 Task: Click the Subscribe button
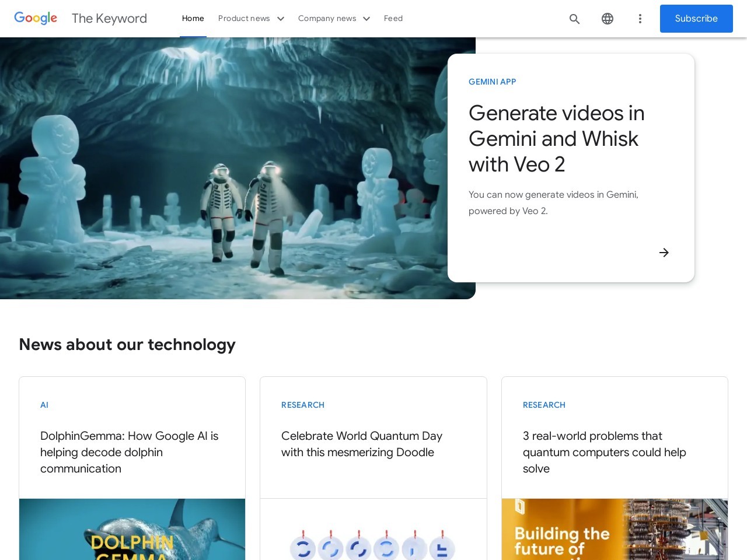point(696,19)
